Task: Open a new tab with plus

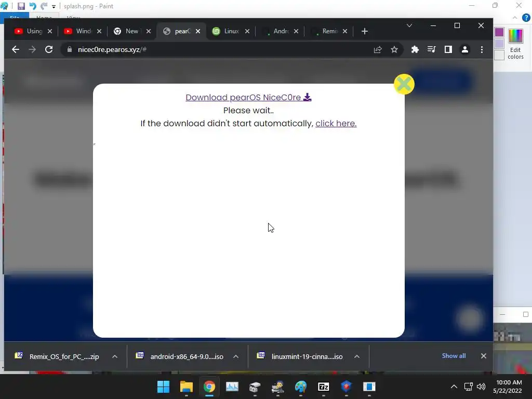Action: click(364, 31)
